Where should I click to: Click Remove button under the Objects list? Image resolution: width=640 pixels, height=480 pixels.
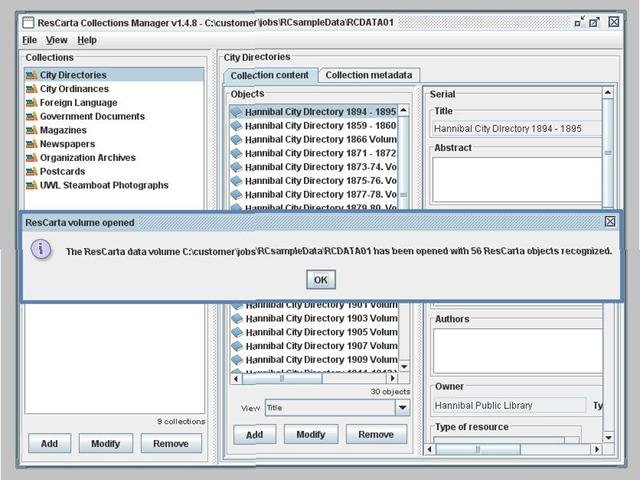[375, 434]
